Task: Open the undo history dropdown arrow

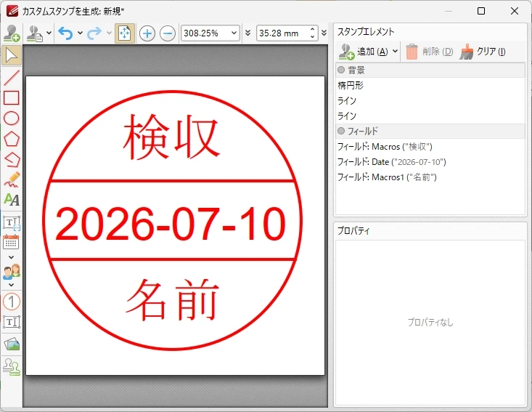Action: pos(80,33)
